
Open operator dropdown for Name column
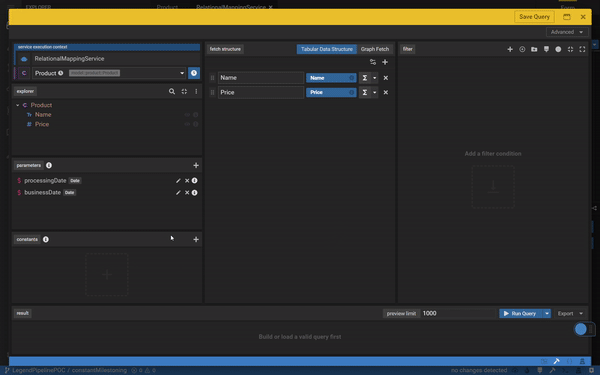(x=375, y=78)
